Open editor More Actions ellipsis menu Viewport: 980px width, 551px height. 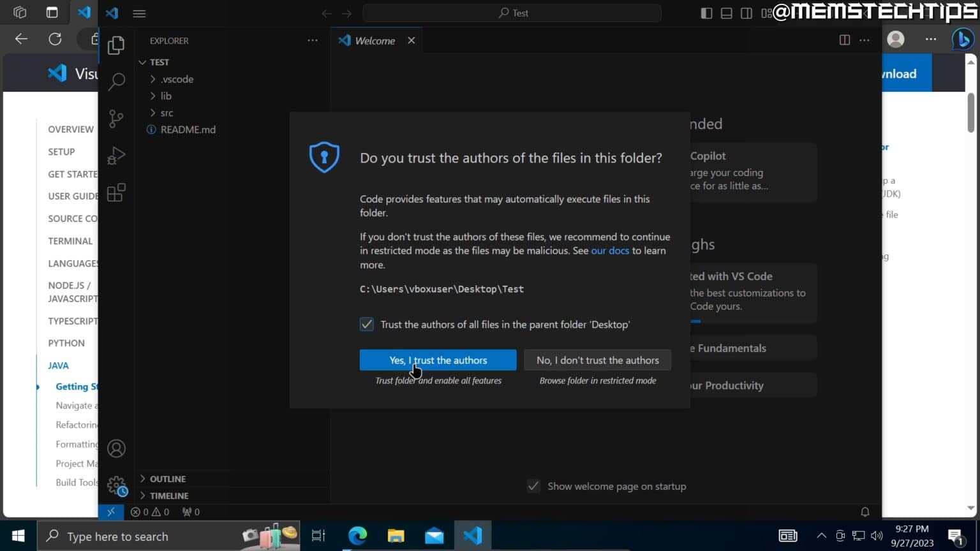(865, 40)
